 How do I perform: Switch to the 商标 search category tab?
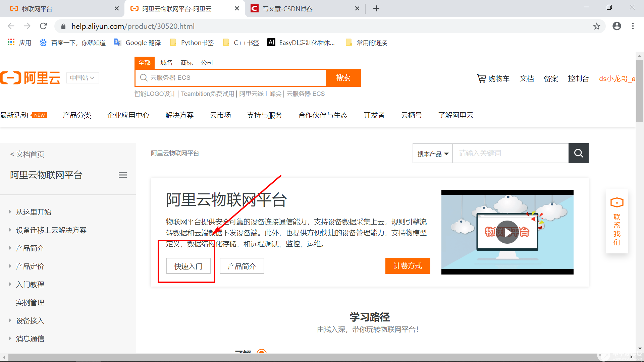coord(186,62)
